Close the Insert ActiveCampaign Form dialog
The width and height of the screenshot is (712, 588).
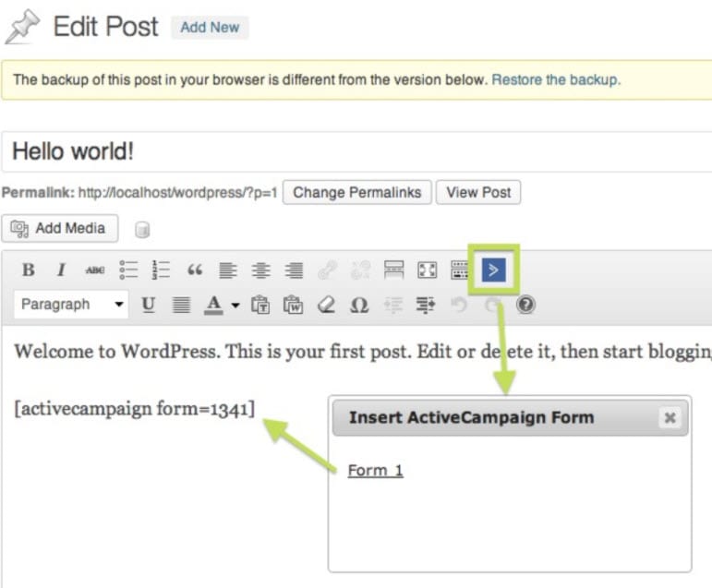[670, 418]
